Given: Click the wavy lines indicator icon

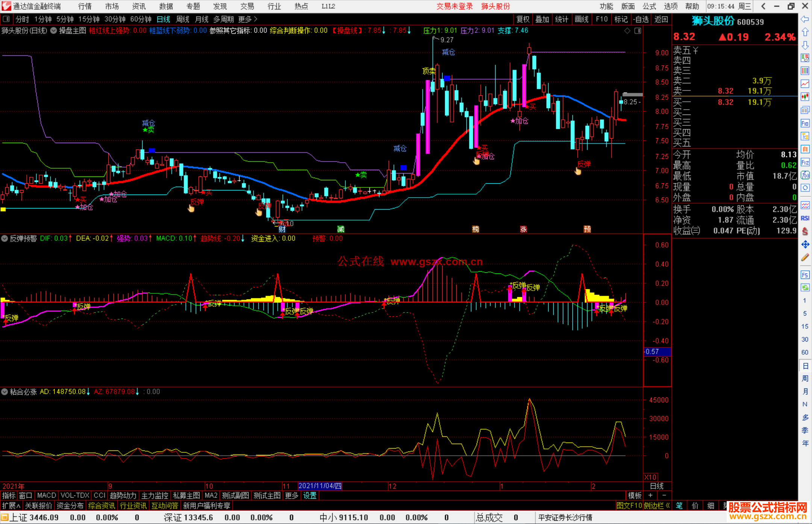Looking at the screenshot, I should point(805,205).
